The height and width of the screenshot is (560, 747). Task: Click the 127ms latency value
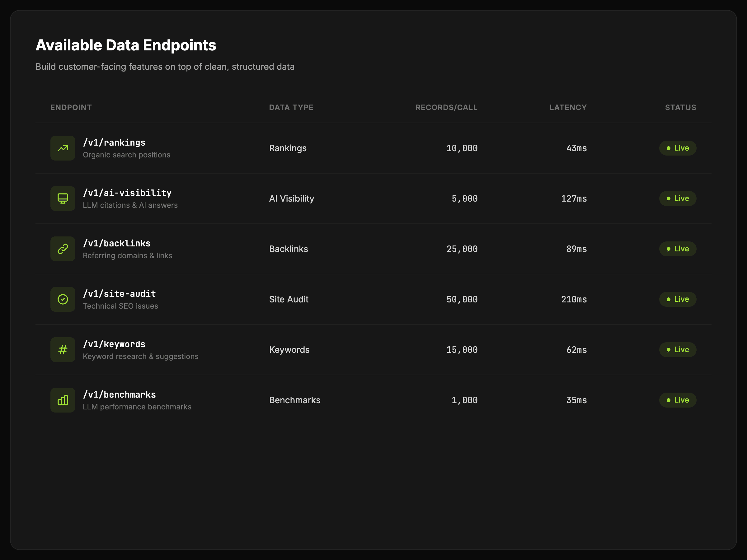573,198
